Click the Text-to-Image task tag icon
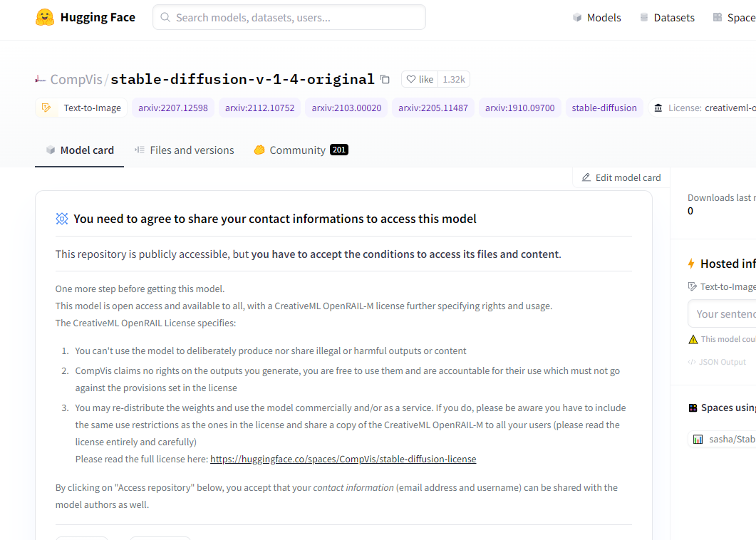 click(x=46, y=108)
